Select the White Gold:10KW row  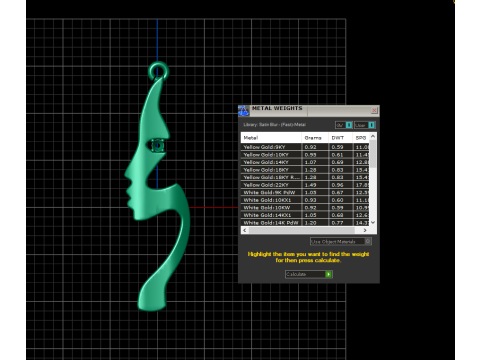click(x=305, y=208)
